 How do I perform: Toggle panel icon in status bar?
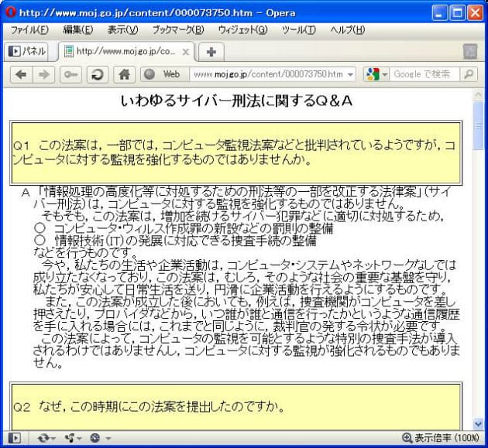pyautogui.click(x=14, y=438)
